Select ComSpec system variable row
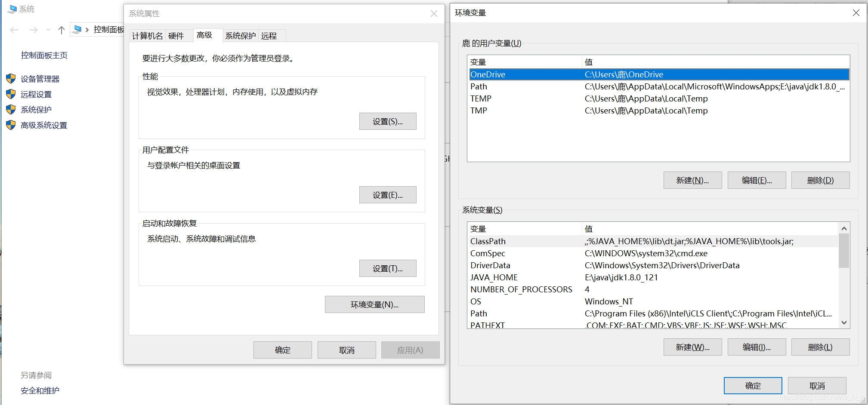 (x=653, y=253)
